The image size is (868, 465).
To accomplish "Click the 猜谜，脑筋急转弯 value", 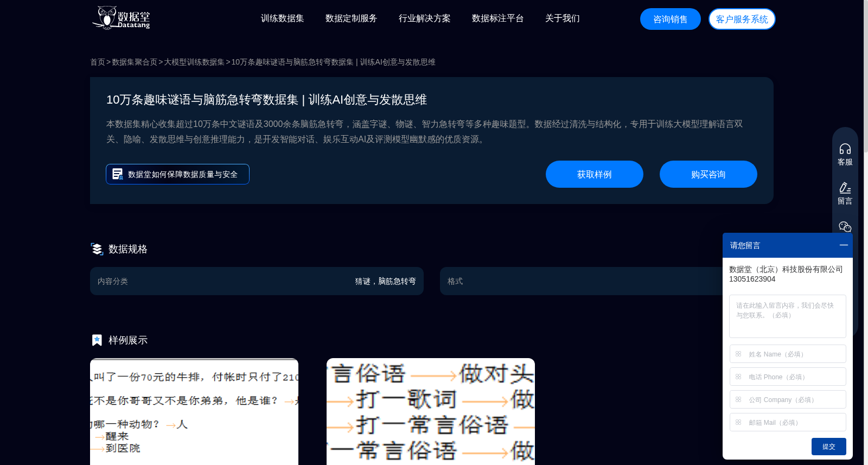I will point(385,281).
